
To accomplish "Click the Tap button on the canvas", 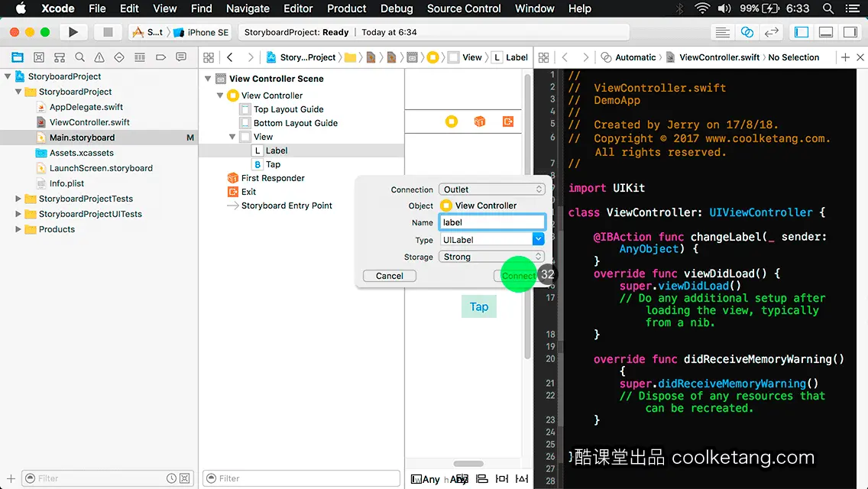I will (479, 306).
